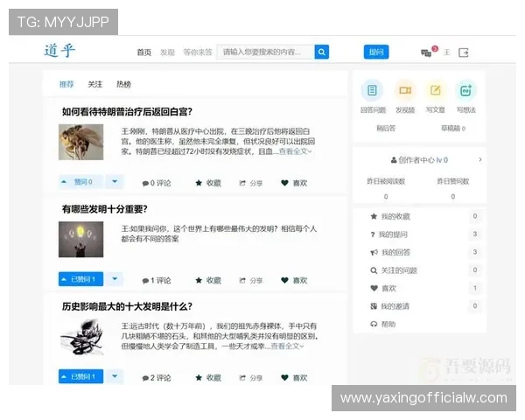Open 我的邀请 sidebar item

(x=389, y=306)
